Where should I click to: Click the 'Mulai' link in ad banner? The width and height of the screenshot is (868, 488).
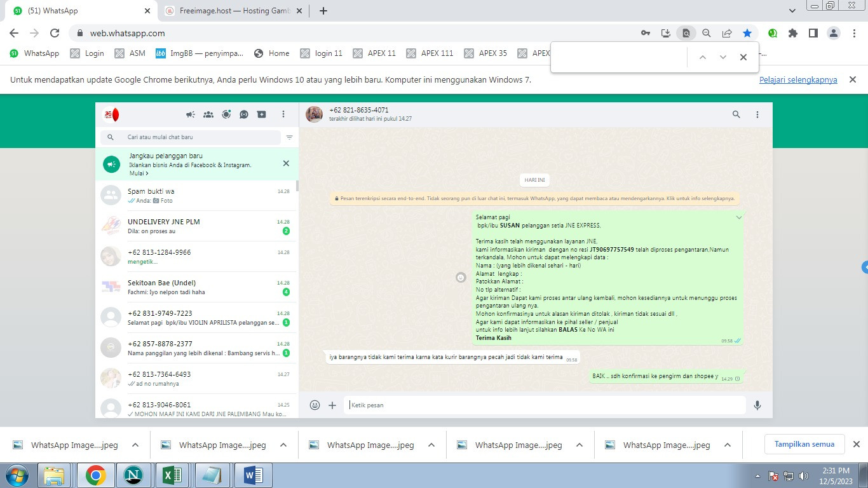pyautogui.click(x=139, y=173)
